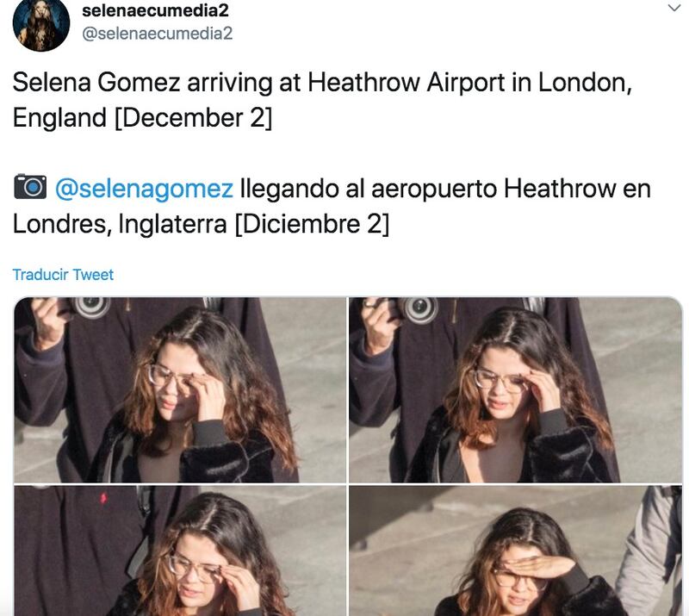Click the word England before the date

tap(59, 118)
